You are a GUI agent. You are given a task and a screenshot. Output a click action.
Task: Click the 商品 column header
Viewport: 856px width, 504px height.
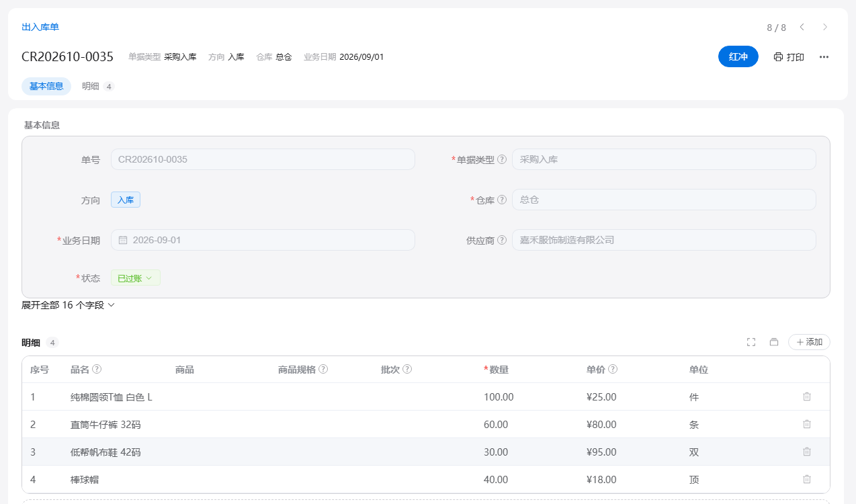tap(185, 370)
